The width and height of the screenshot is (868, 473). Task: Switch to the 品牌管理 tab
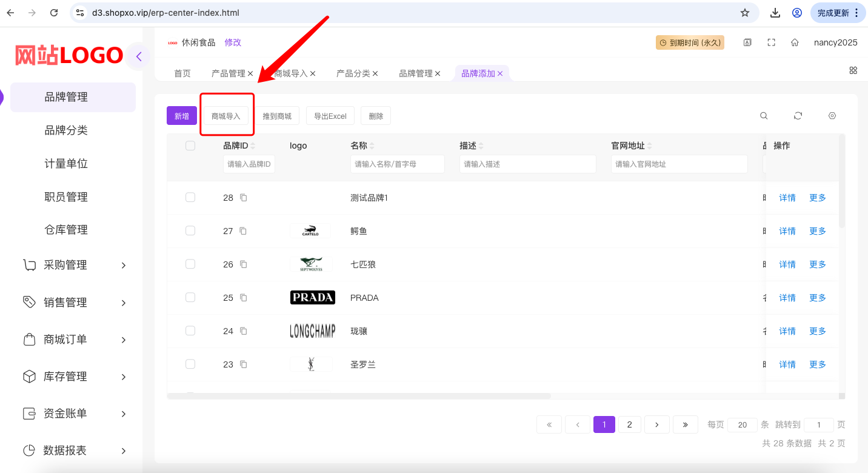pyautogui.click(x=416, y=73)
